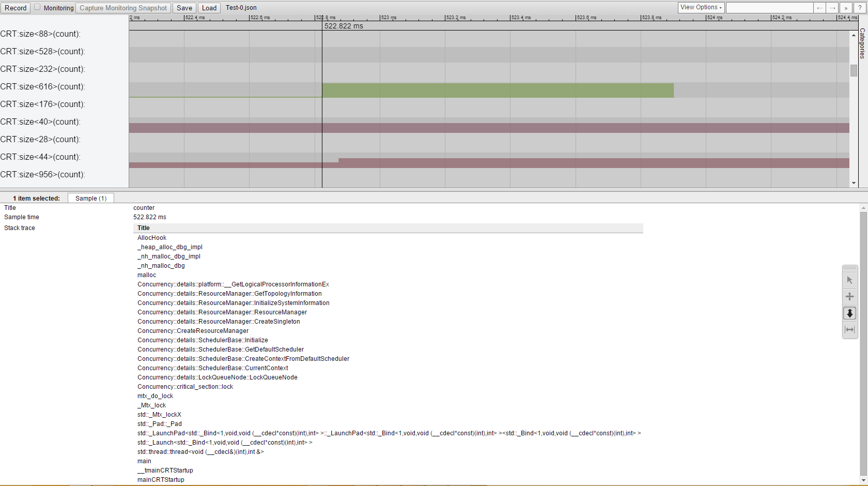Click the track view scroll up arrow
The width and height of the screenshot is (868, 486).
(854, 35)
